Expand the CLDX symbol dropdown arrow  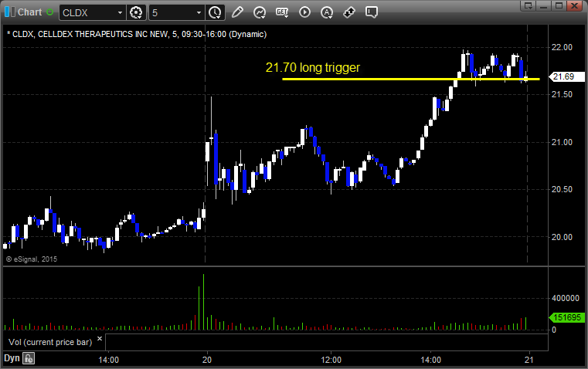[120, 12]
